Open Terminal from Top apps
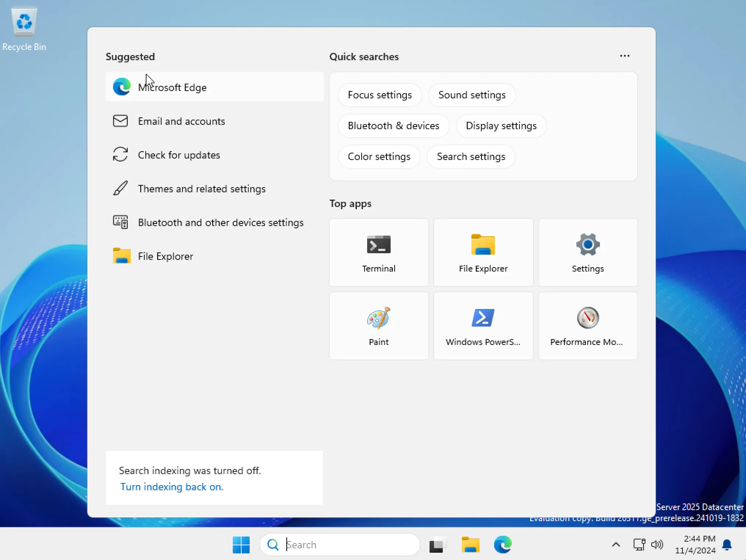This screenshot has height=560, width=746. 379,252
